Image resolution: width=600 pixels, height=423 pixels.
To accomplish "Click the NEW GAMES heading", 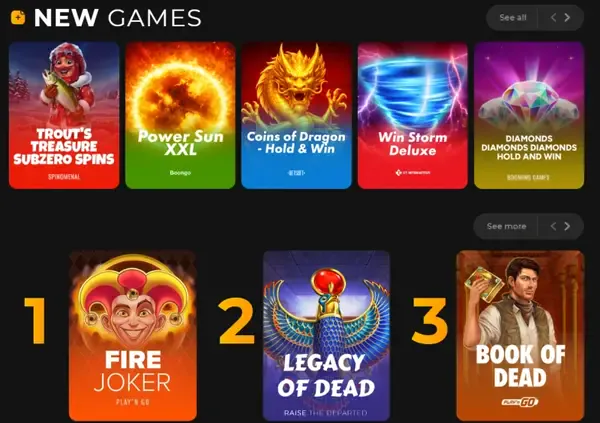I will click(x=117, y=18).
